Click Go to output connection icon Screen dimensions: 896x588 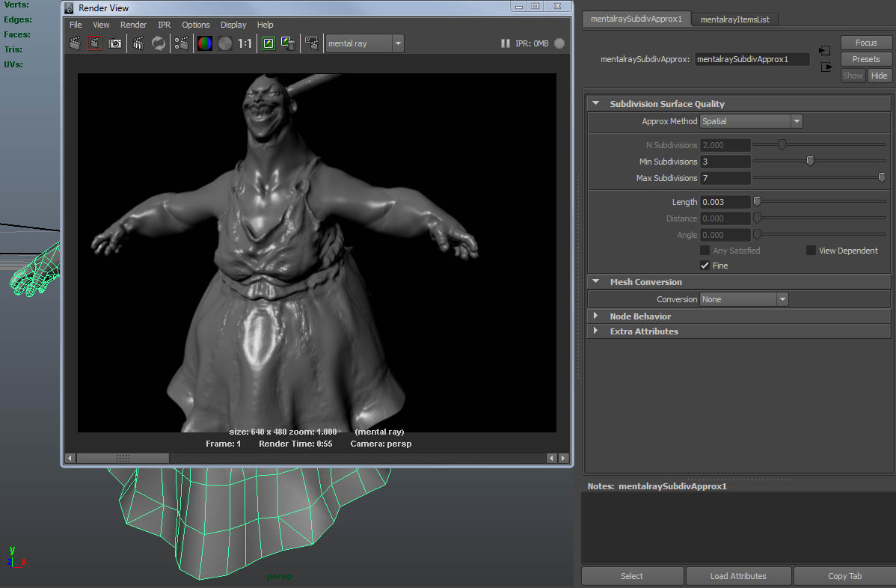click(x=826, y=67)
